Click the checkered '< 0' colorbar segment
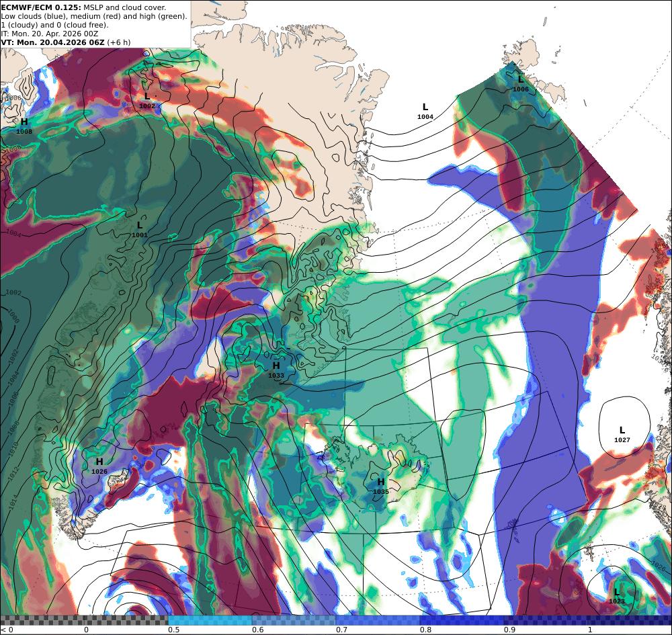 point(43,620)
